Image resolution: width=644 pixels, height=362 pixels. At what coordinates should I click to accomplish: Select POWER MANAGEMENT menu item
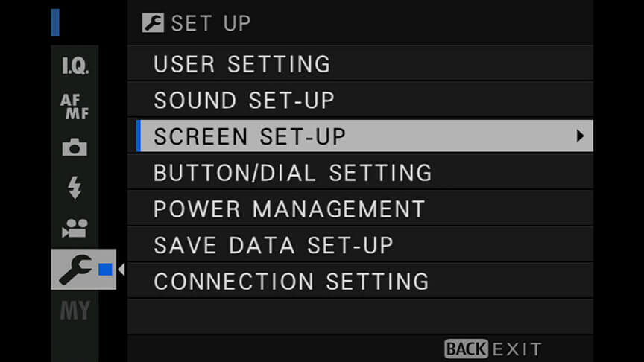click(289, 209)
